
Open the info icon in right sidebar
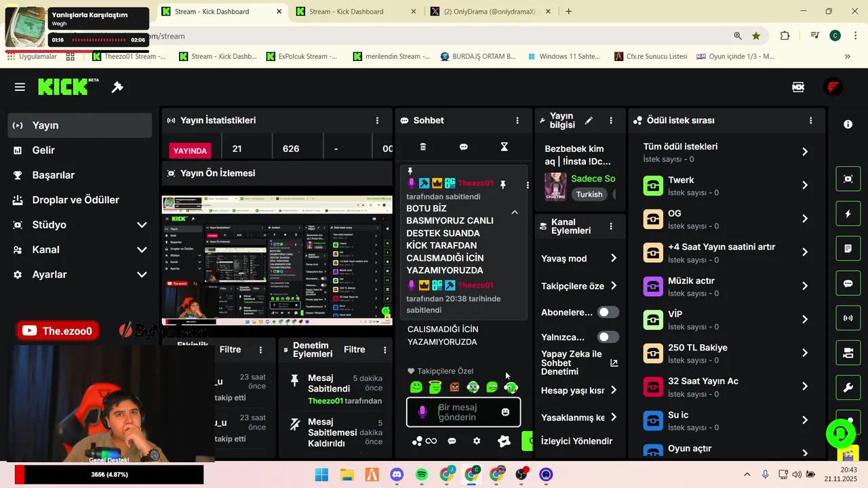pos(848,125)
